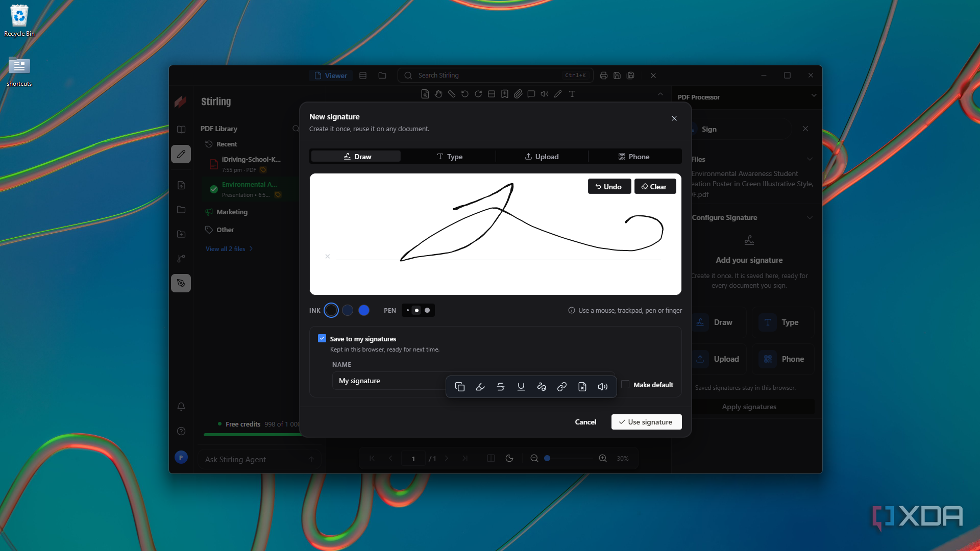Click the notifications bell icon
Image resolution: width=980 pixels, height=551 pixels.
(x=181, y=407)
